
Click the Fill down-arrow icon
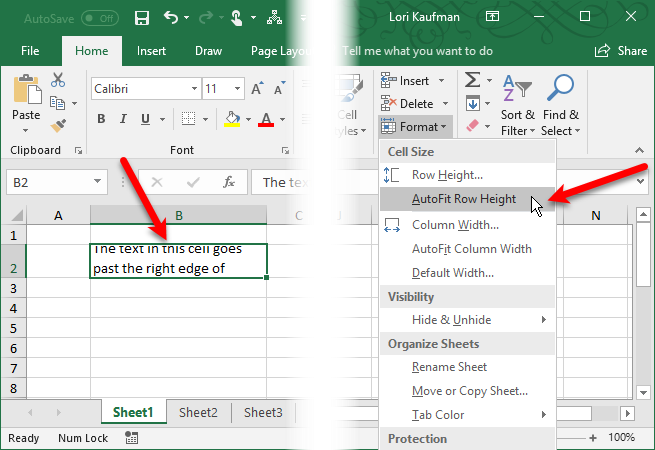pyautogui.click(x=473, y=103)
